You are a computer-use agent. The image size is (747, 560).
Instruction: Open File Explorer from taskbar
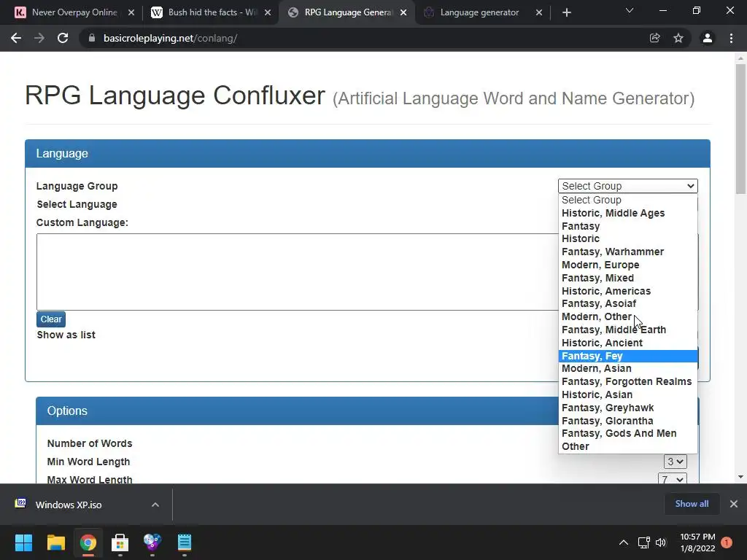click(x=55, y=542)
